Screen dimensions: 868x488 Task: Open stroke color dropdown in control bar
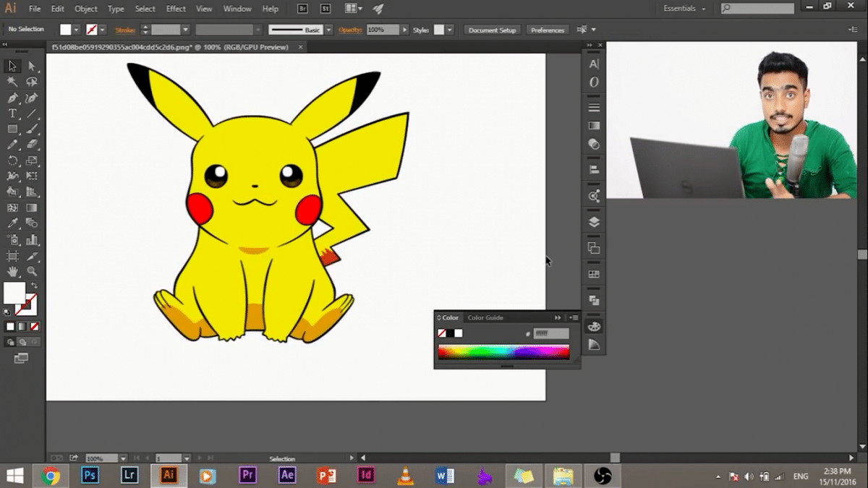[x=102, y=30]
